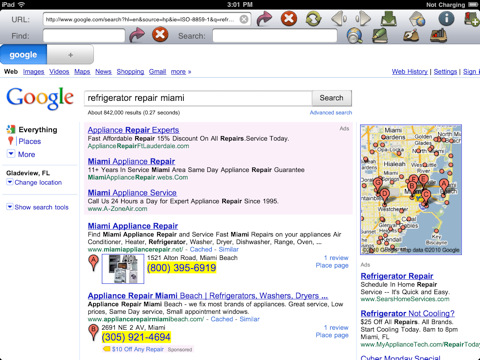The image size is (480, 360).
Task: Open the envelope with globe icon
Action: tap(417, 19)
